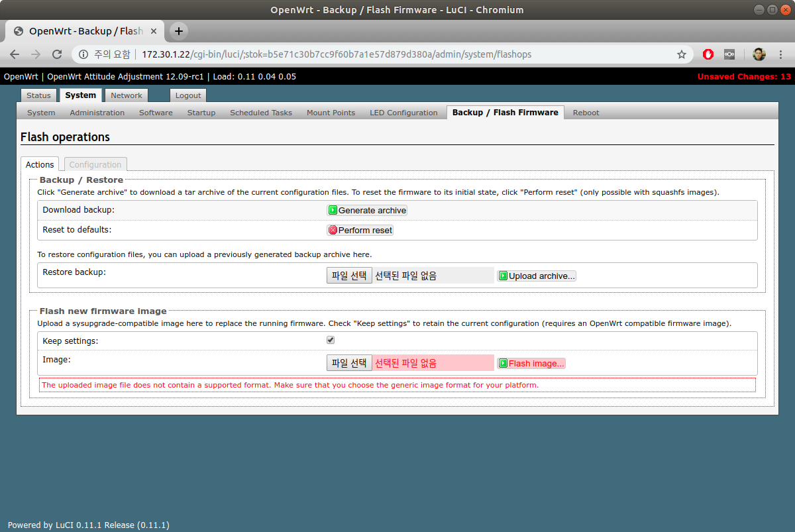Bookmark this page with the star icon
795x532 pixels.
click(x=681, y=54)
